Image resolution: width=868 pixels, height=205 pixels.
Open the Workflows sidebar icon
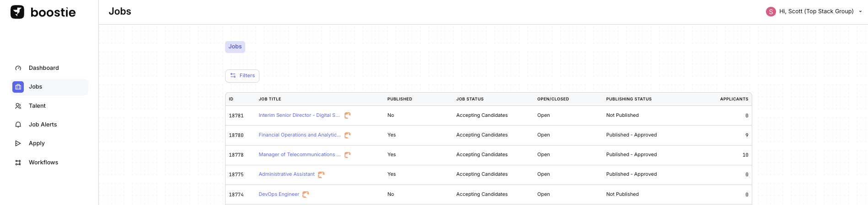point(18,163)
